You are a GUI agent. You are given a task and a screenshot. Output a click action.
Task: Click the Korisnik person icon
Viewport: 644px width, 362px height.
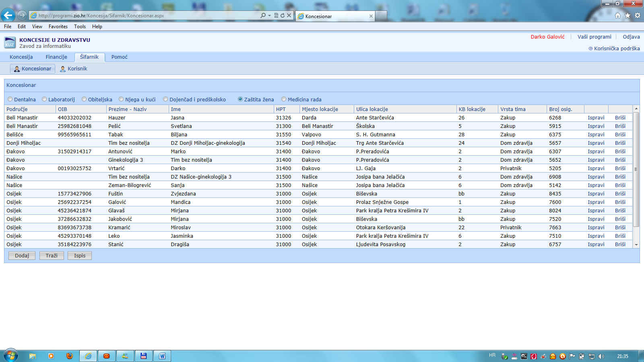[x=63, y=69]
